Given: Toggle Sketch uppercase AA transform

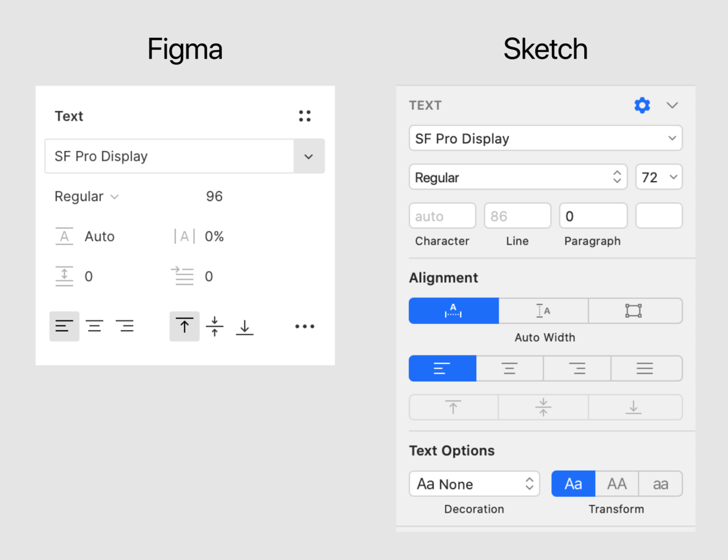Looking at the screenshot, I should tap(617, 484).
